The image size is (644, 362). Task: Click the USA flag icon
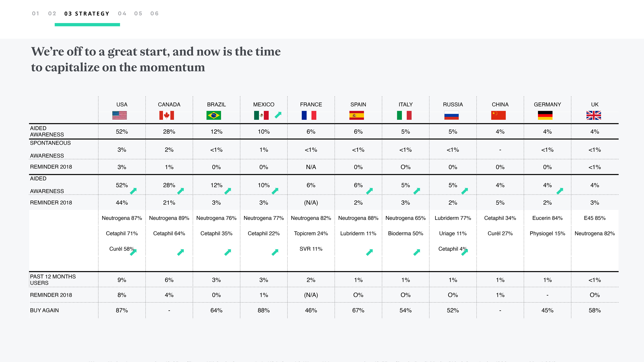click(x=120, y=115)
